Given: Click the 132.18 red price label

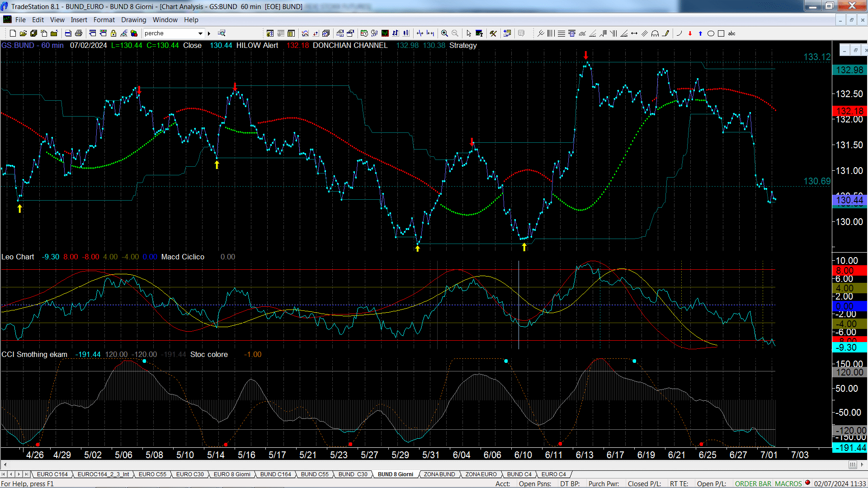Looking at the screenshot, I should [849, 111].
